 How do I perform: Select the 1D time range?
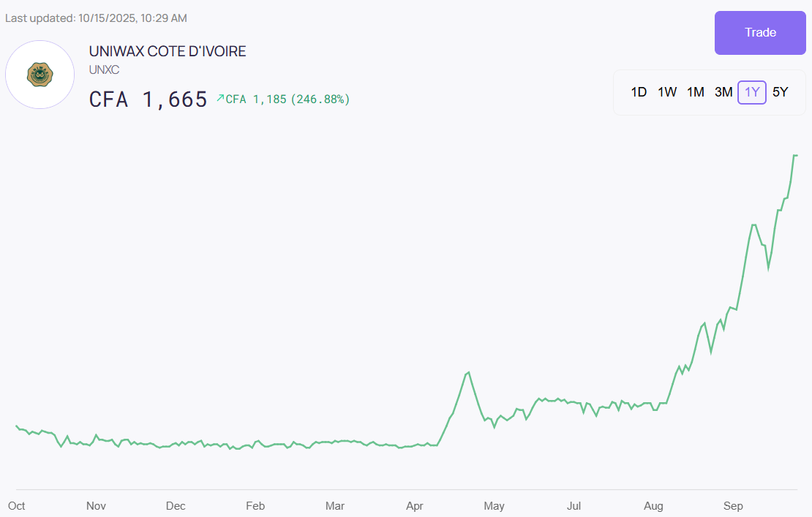pos(639,92)
